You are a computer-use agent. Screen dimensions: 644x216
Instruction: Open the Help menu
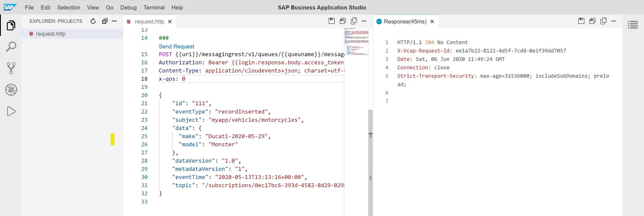click(177, 8)
